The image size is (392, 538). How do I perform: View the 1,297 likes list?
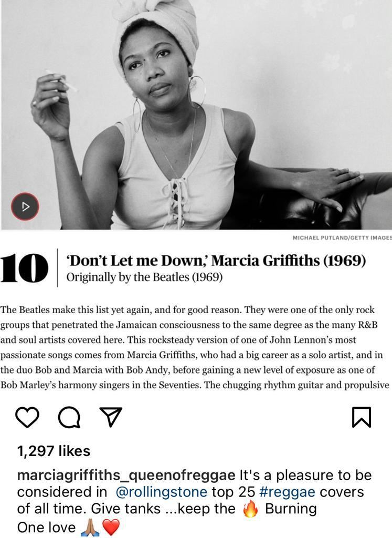(x=54, y=451)
